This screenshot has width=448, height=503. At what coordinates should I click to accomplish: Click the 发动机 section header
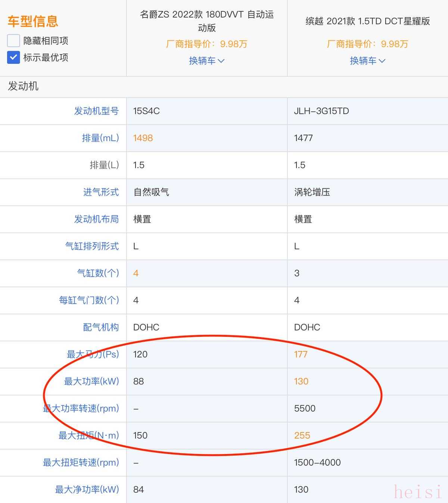click(23, 86)
